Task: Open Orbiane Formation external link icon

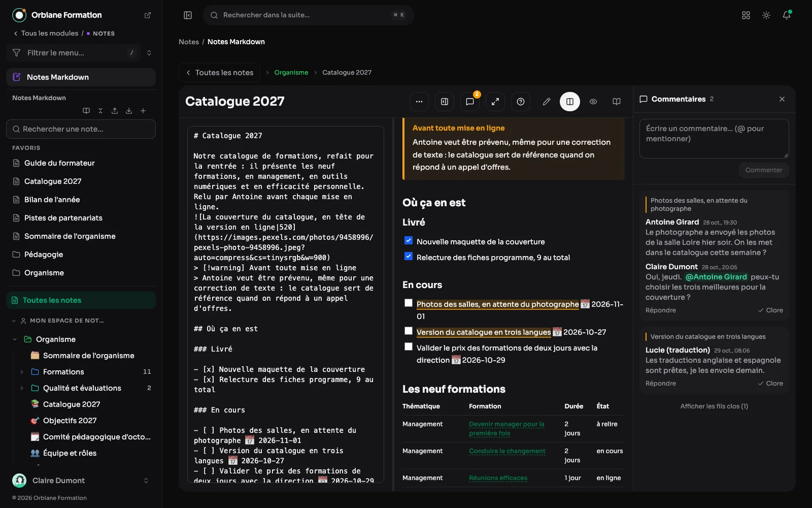Action: point(148,15)
